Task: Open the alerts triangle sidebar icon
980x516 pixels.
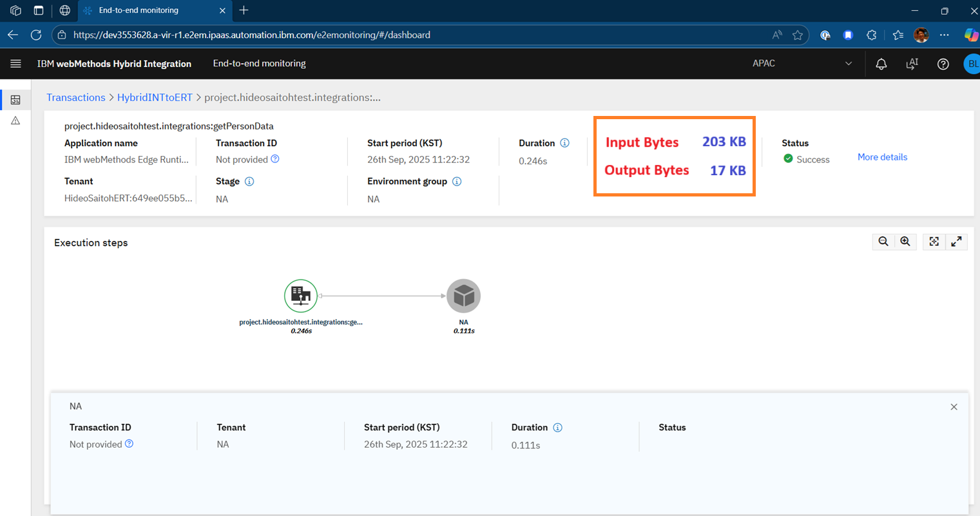Action: [x=15, y=121]
